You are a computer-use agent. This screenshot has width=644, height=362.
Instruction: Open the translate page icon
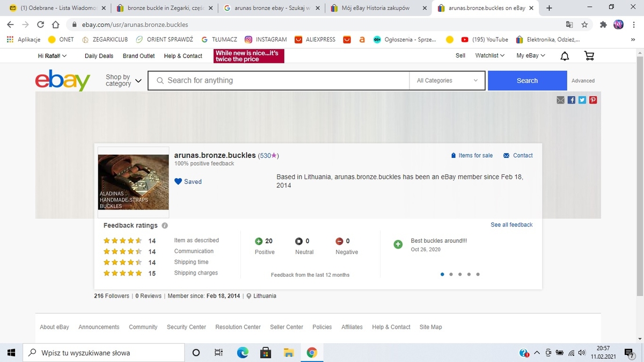coord(569,25)
